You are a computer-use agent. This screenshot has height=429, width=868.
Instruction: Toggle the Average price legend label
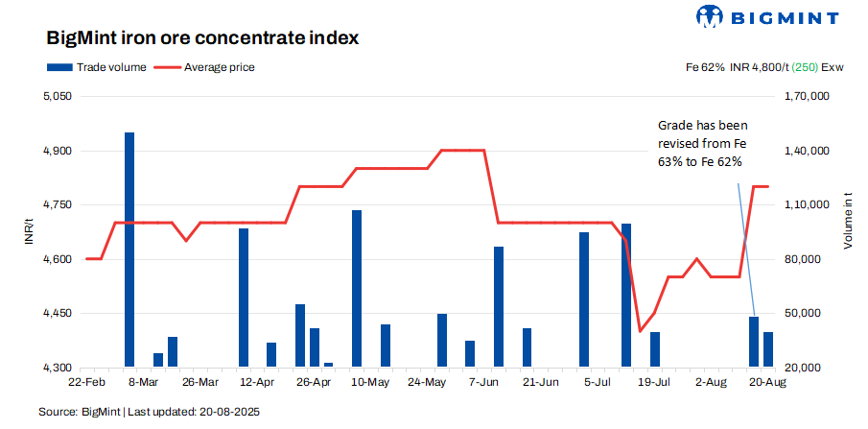(x=220, y=67)
